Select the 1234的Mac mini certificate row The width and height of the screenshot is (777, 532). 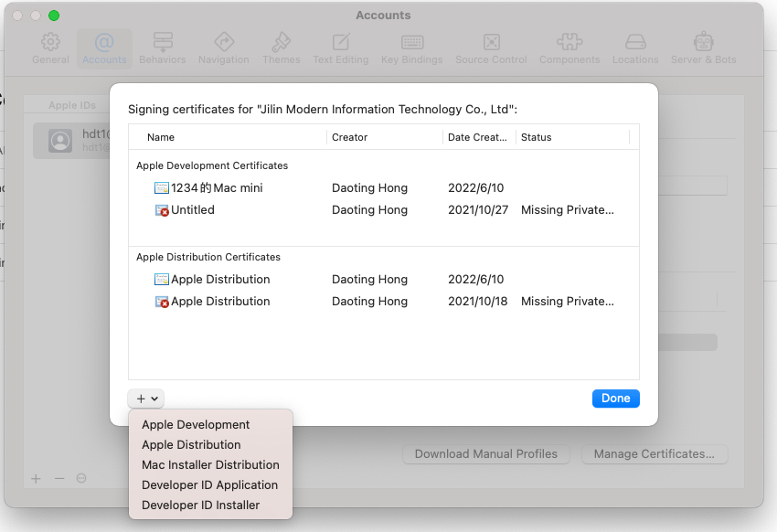tap(217, 188)
